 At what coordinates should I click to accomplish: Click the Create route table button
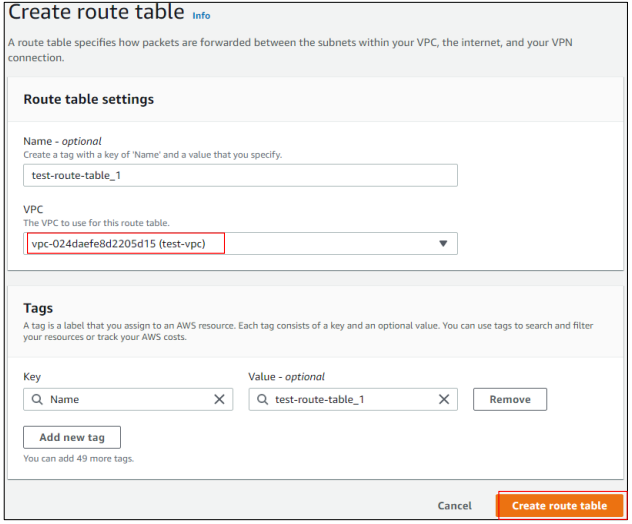(x=559, y=505)
